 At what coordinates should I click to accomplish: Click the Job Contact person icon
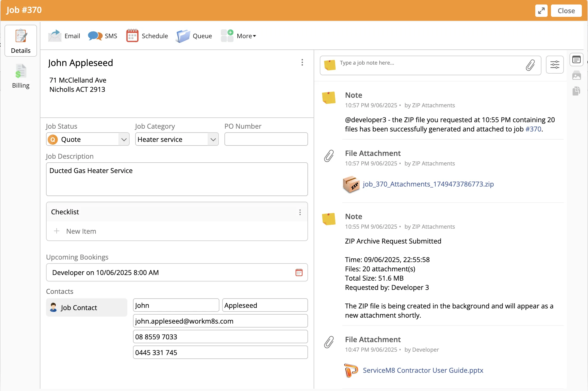tap(53, 307)
